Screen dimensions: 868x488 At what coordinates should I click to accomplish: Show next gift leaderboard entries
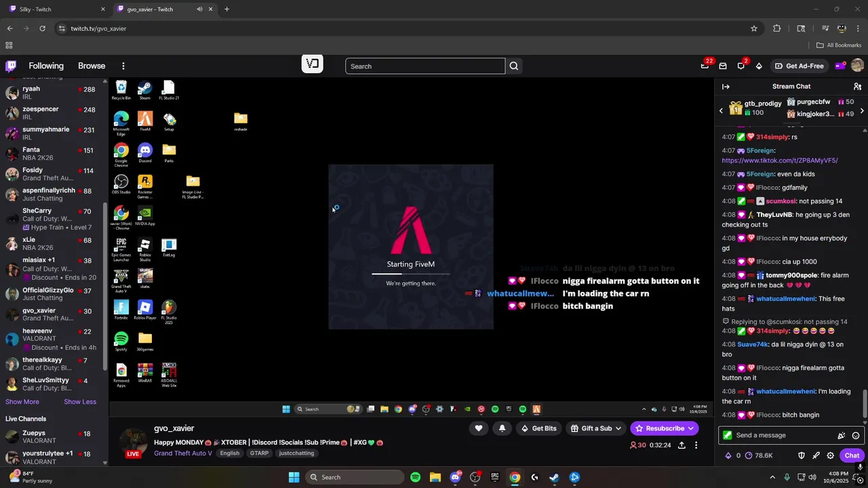[x=862, y=110]
